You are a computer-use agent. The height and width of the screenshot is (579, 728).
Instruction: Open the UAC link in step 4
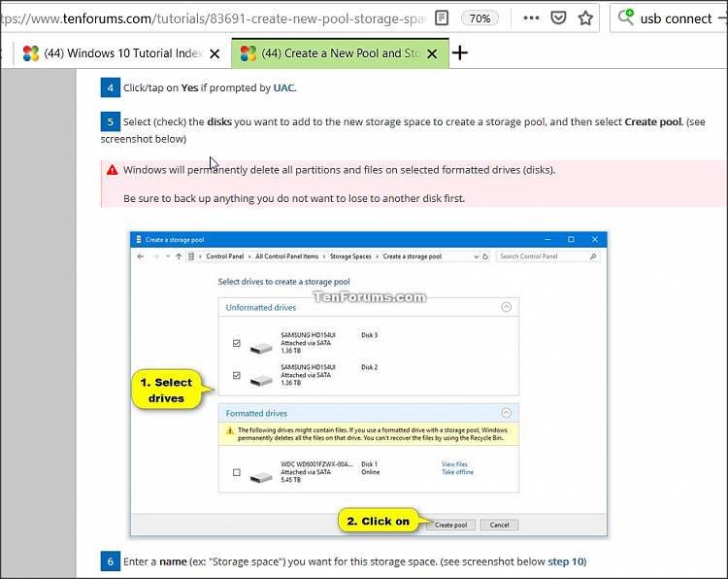pyautogui.click(x=284, y=87)
